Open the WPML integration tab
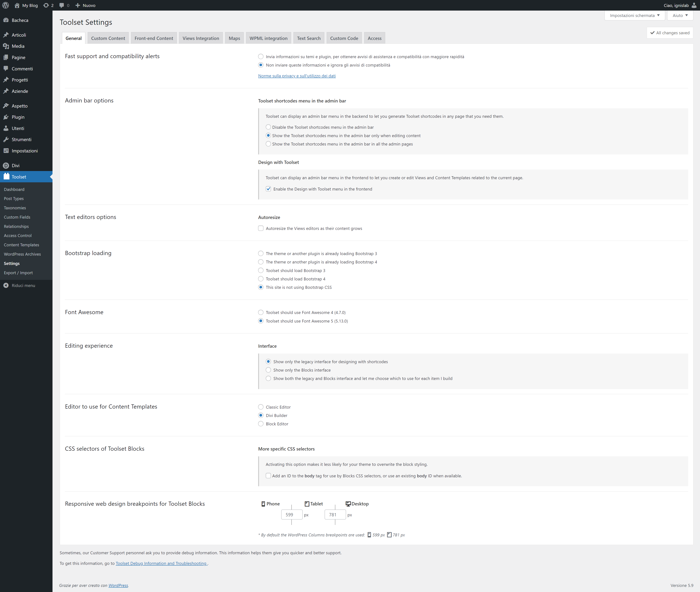Image resolution: width=700 pixels, height=592 pixels. pyautogui.click(x=268, y=38)
